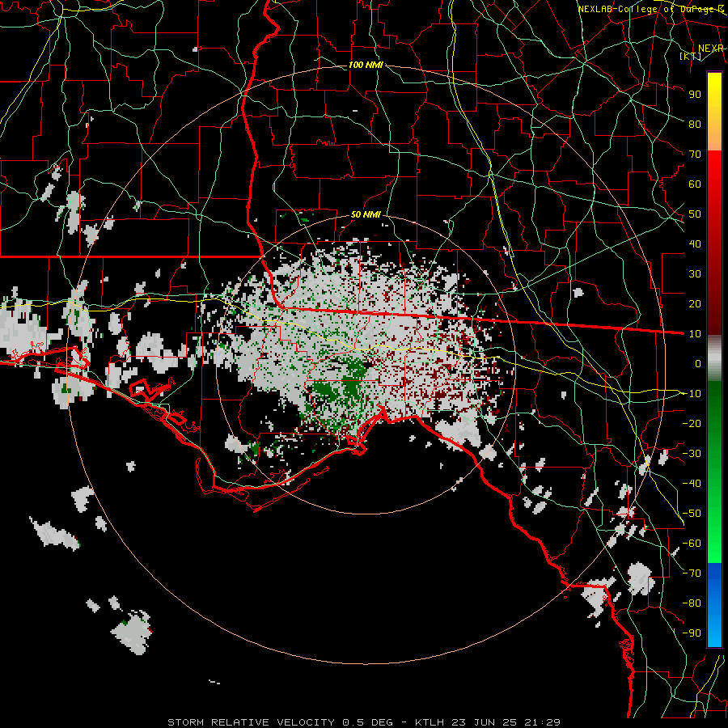Select the "40" value on the velocity scale
This screenshot has height=728, width=728.
(x=695, y=243)
